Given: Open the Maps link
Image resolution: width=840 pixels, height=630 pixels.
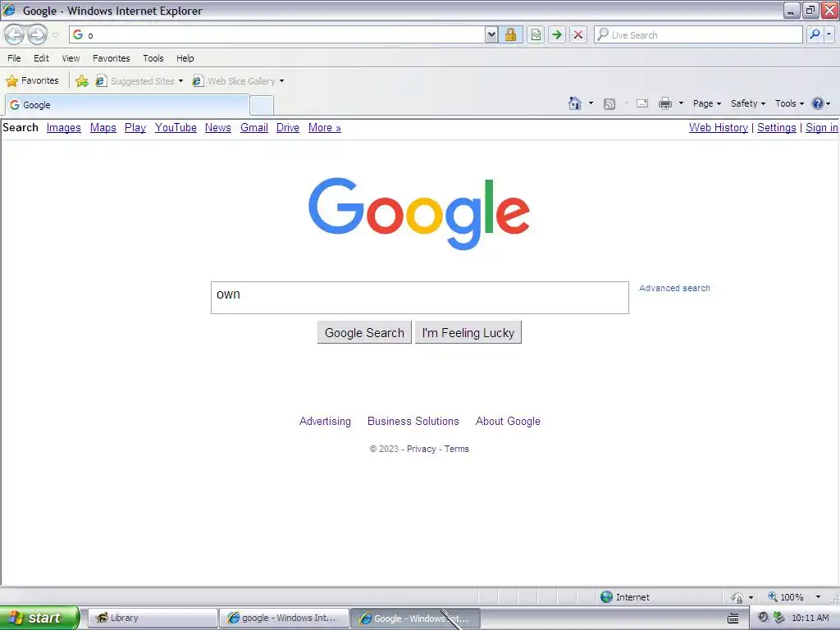Looking at the screenshot, I should point(103,127).
